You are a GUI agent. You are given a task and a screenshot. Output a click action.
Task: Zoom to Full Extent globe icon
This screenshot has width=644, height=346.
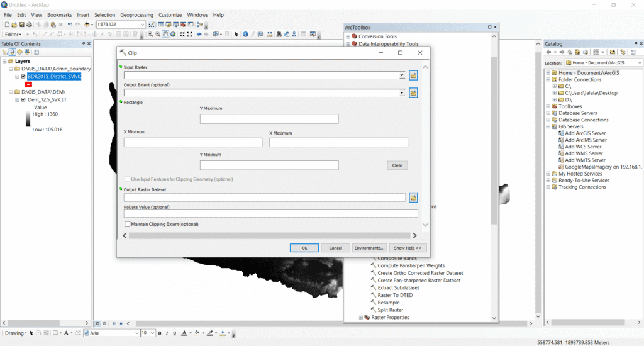[173, 35]
